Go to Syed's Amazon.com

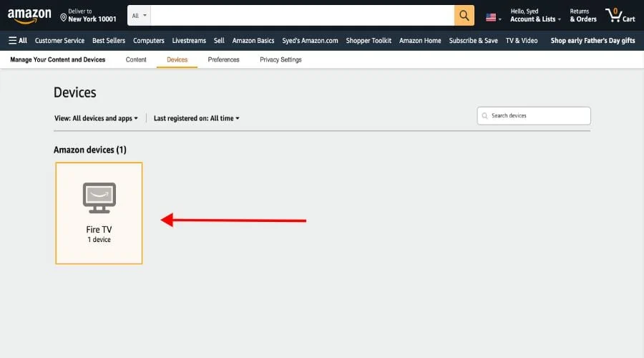(310, 40)
